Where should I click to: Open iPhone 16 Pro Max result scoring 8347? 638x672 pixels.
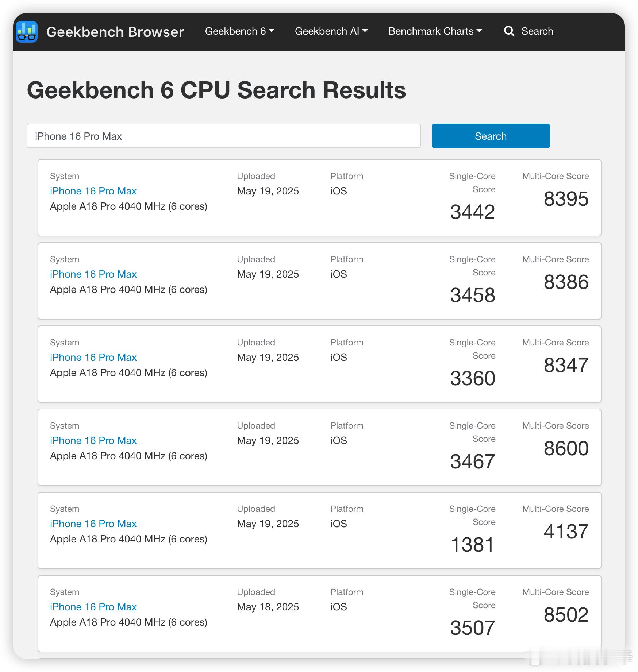coord(93,358)
